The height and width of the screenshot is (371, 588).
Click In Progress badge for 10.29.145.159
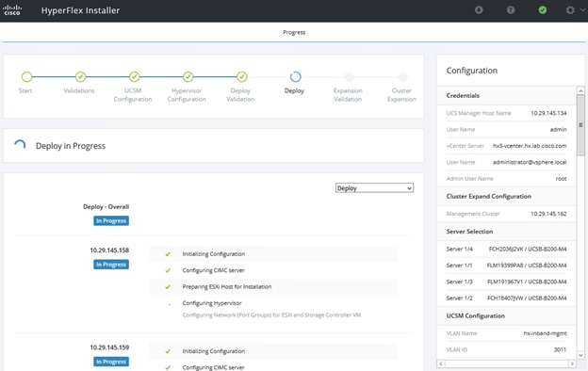click(x=111, y=362)
